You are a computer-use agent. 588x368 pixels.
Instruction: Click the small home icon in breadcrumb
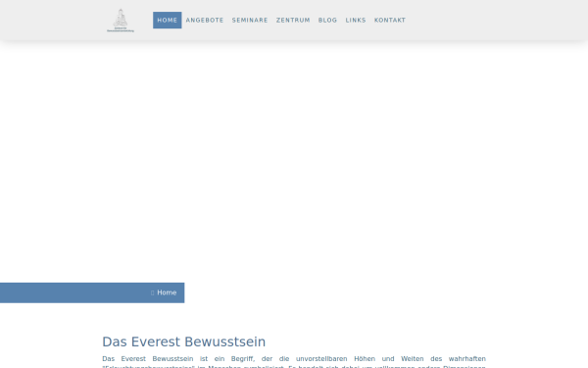click(x=152, y=292)
